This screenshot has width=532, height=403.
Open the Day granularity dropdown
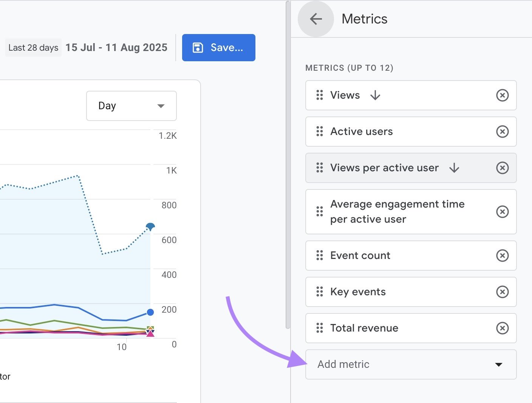(x=131, y=106)
